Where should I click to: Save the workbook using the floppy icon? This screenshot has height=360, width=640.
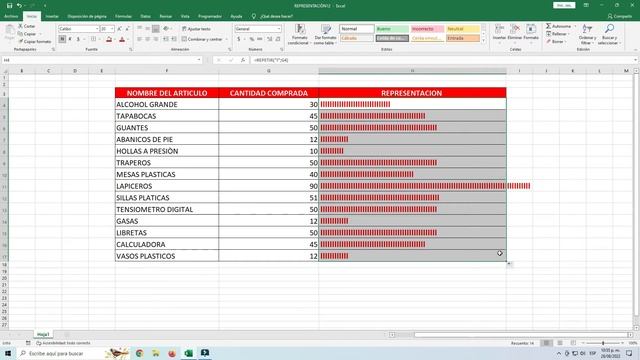pos(9,6)
